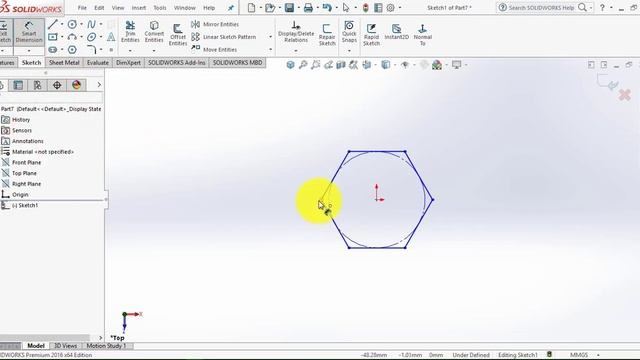Image resolution: width=640 pixels, height=360 pixels.
Task: Click Repair Sketch tool
Action: point(327,35)
